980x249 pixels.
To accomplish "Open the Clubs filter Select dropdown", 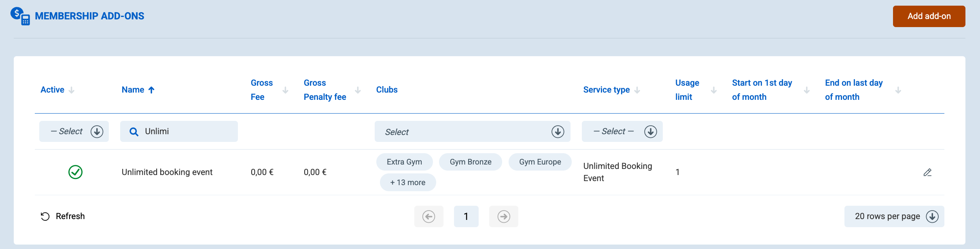I will [x=473, y=131].
